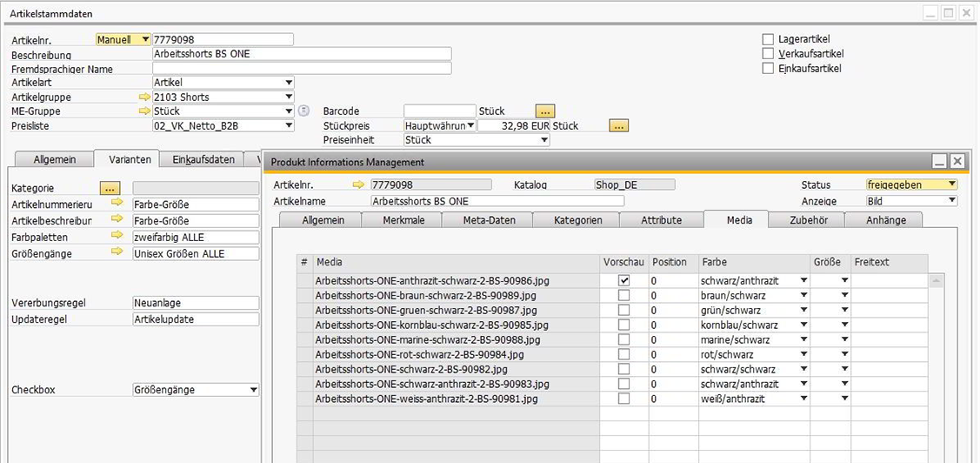
Task: Select Arbeitsshorts-ONE-schwarz-anthrazit-2-BS-90983.jpg row
Action: pos(457,384)
